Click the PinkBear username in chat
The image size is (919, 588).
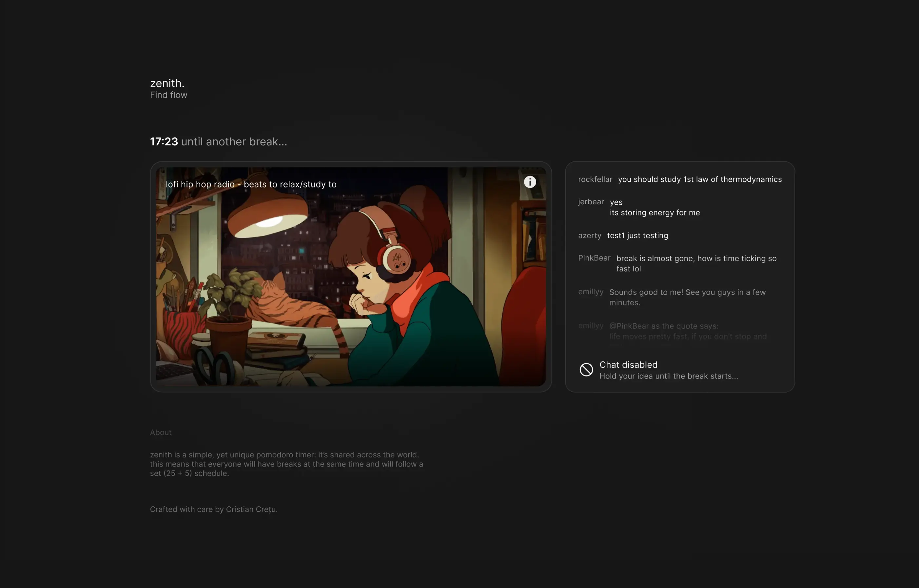(x=594, y=258)
